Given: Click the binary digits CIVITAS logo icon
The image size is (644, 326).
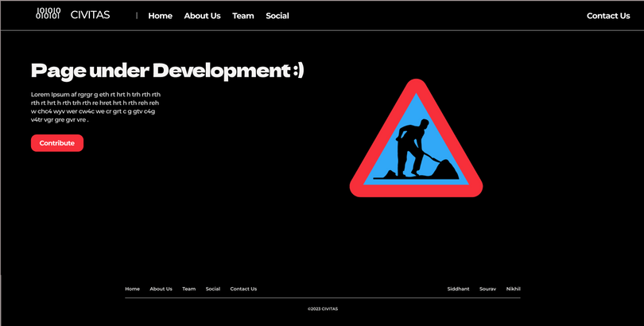Looking at the screenshot, I should coord(48,14).
